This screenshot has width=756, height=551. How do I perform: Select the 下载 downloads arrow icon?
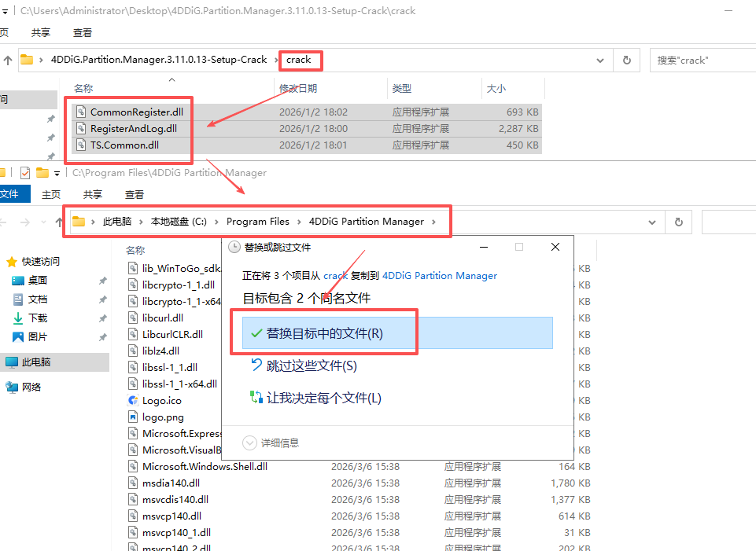(18, 318)
